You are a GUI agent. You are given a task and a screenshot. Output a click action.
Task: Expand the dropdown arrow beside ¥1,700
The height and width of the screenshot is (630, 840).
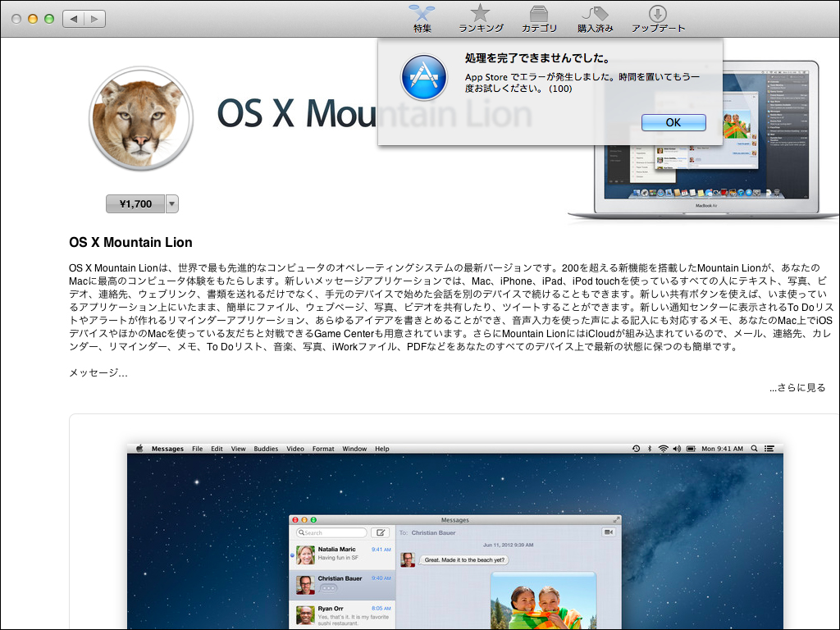pos(172,203)
